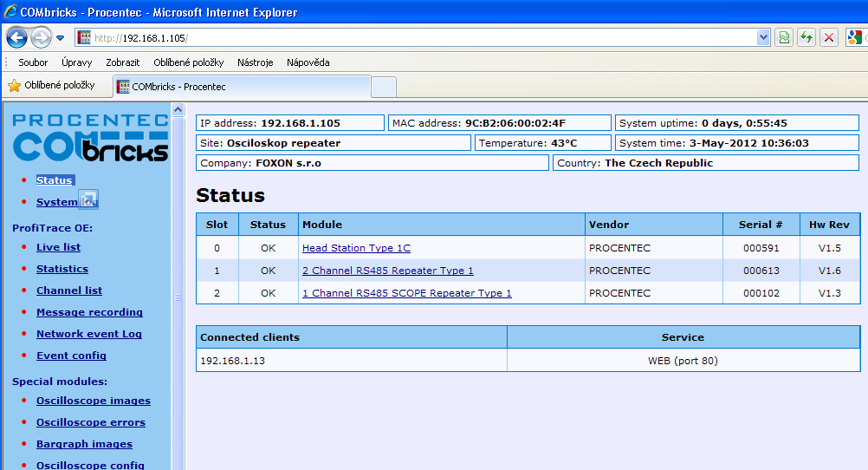Click the WEB (port 80) service cell
Viewport: 868px width, 470px height.
click(x=683, y=360)
